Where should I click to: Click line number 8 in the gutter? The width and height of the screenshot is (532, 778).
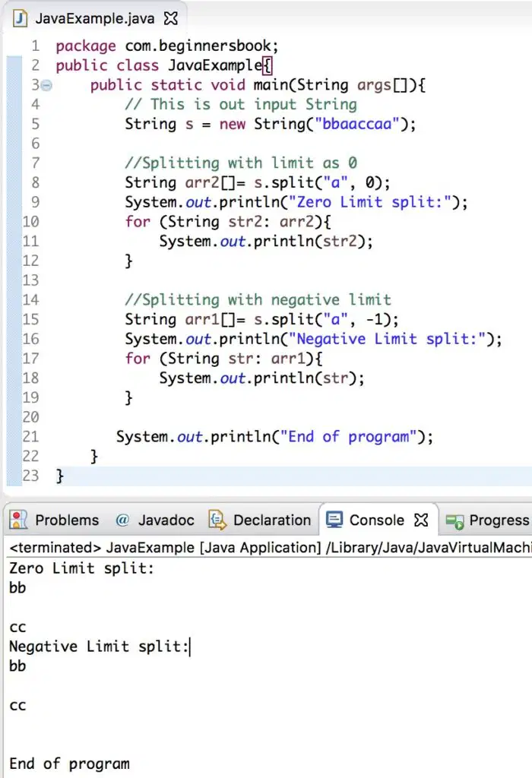(x=35, y=182)
